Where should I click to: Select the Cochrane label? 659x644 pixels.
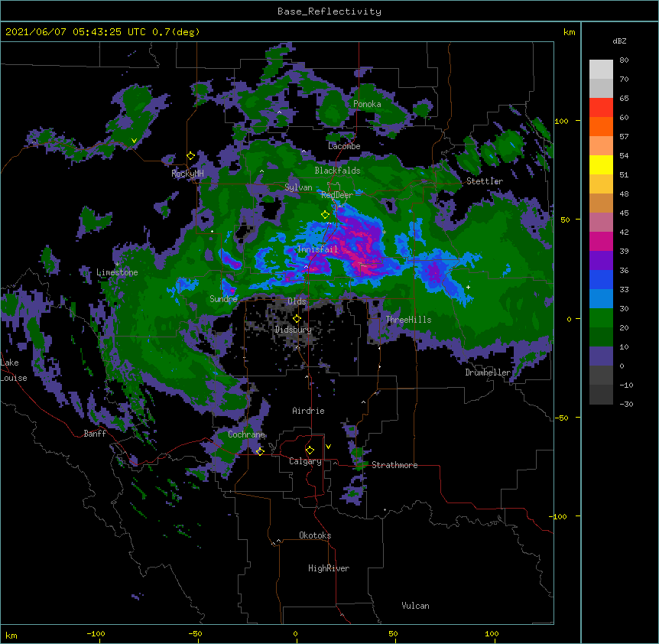pyautogui.click(x=246, y=434)
